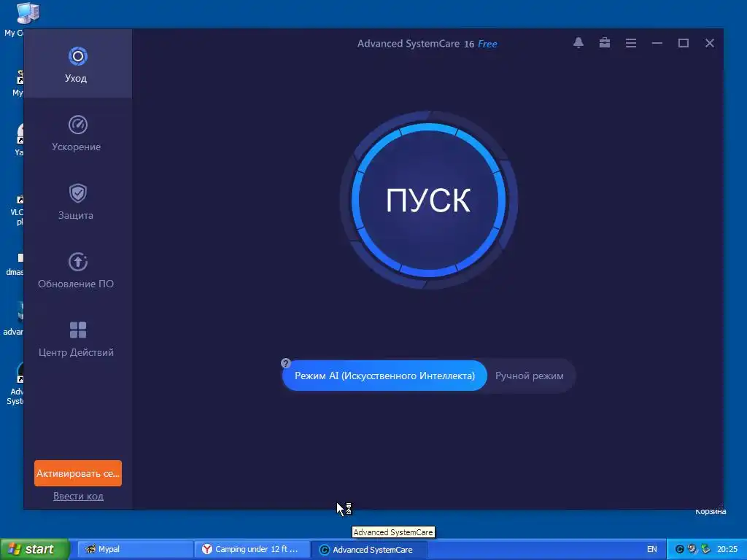Maximize the Advanced SystemCare window
Screen dimensions: 747x560
tap(683, 43)
